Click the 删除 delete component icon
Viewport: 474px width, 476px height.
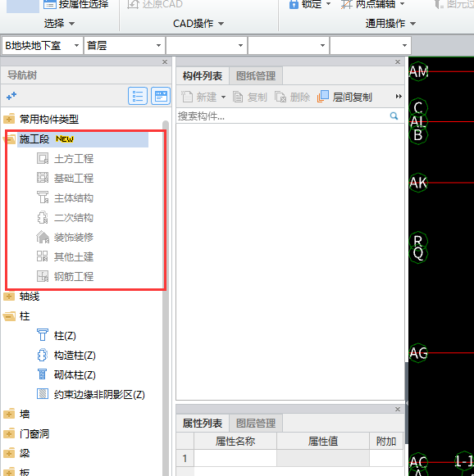(x=280, y=97)
